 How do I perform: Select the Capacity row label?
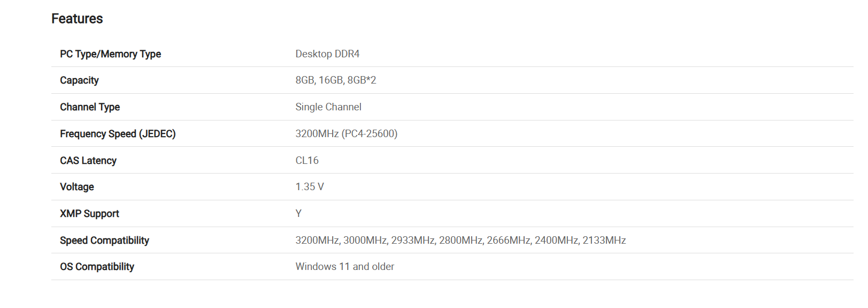(x=79, y=80)
